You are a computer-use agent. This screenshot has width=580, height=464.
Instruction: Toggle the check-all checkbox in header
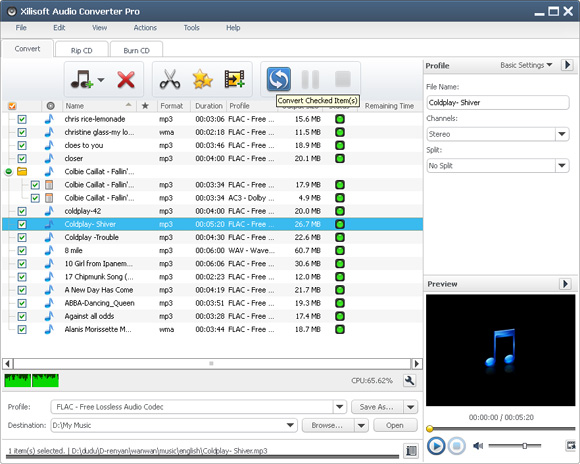12,106
